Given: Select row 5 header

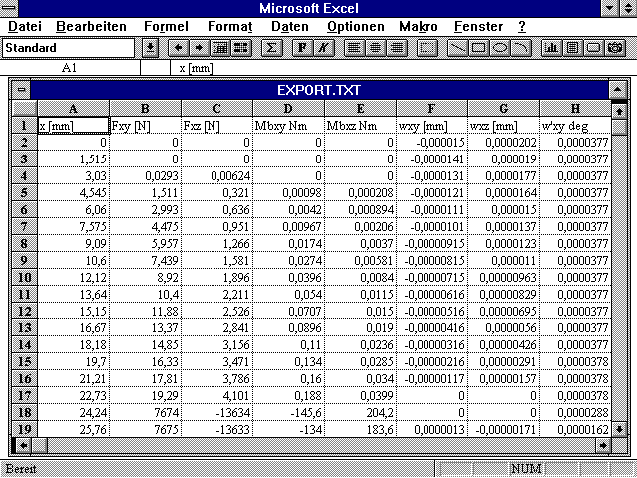Looking at the screenshot, I should click(x=24, y=192).
